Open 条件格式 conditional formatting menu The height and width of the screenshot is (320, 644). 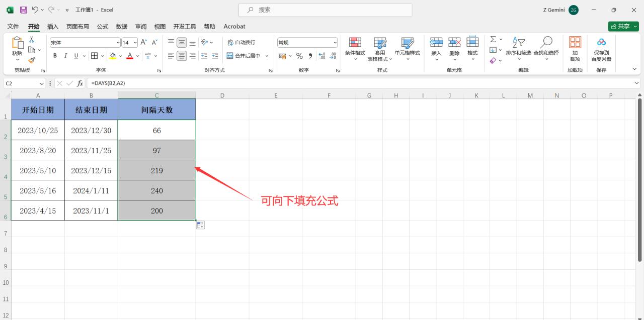355,48
